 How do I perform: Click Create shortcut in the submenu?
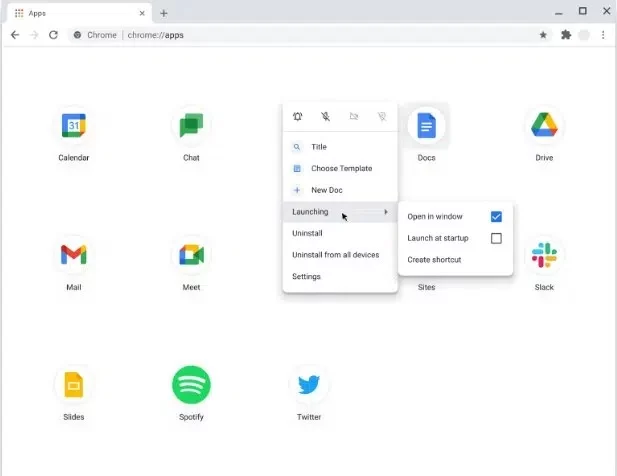(434, 260)
